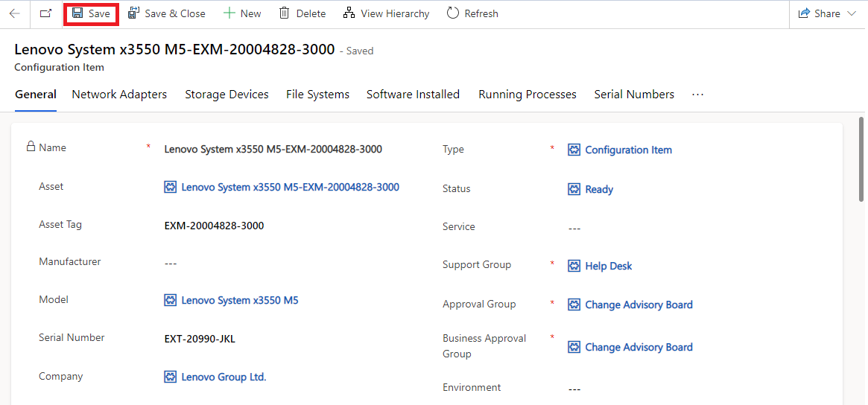
Task: Share this record
Action: [x=820, y=14]
